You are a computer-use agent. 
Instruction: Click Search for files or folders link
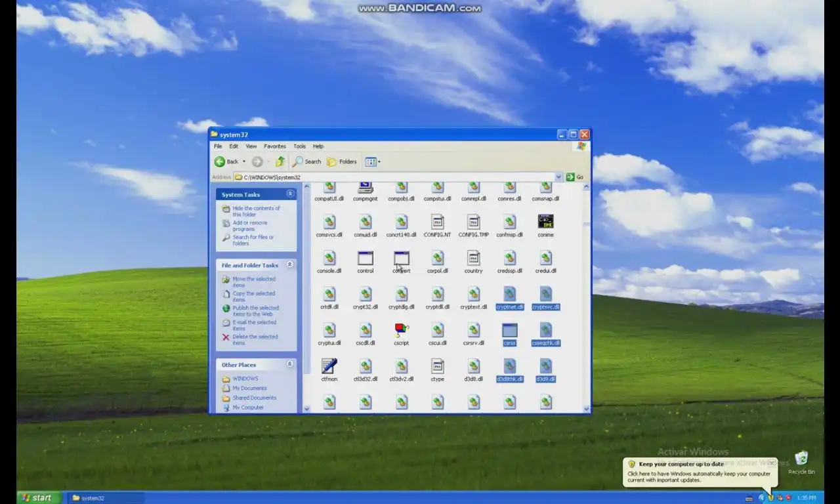253,240
